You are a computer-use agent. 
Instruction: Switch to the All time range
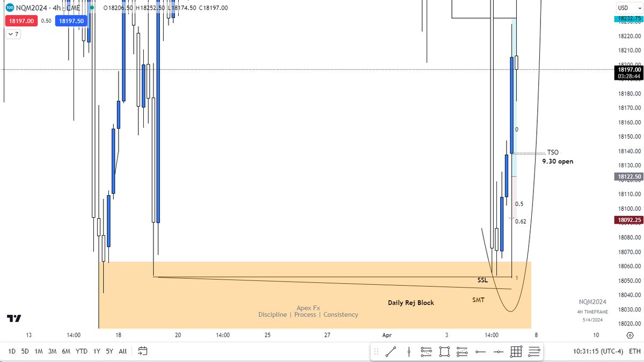click(123, 351)
